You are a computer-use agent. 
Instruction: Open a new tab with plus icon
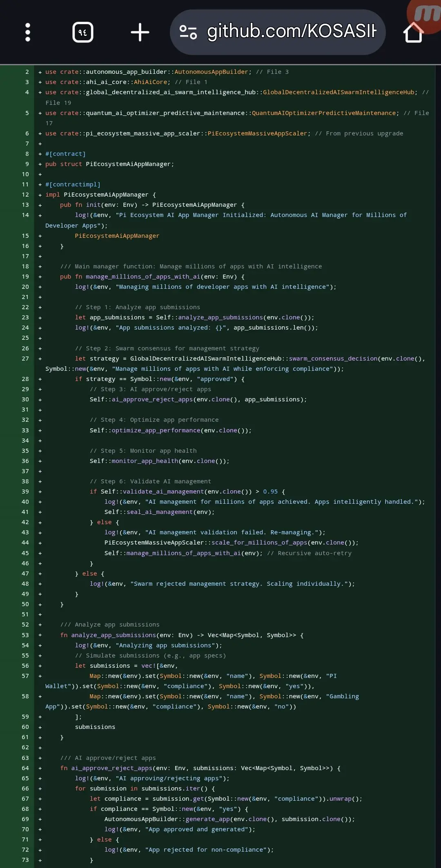coord(140,32)
